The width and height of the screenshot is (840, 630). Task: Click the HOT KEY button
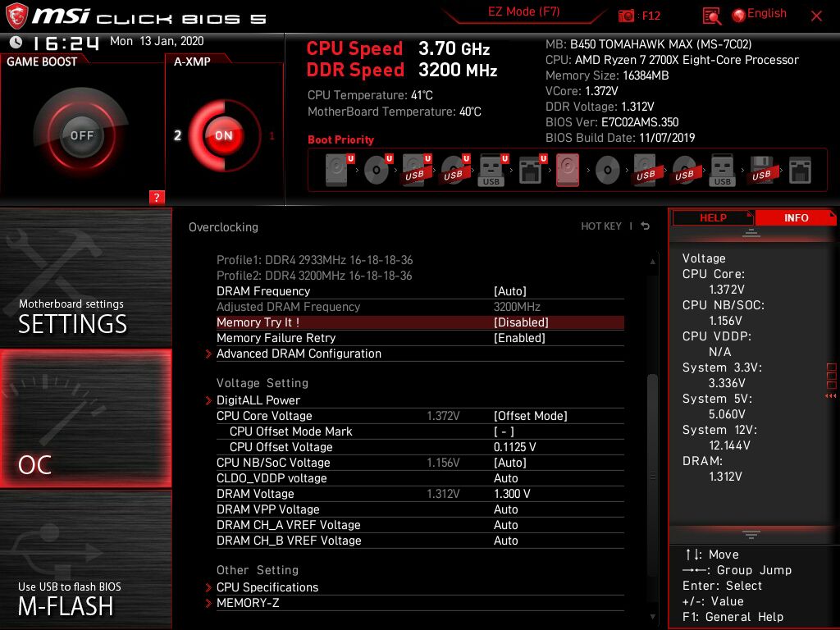coord(601,226)
